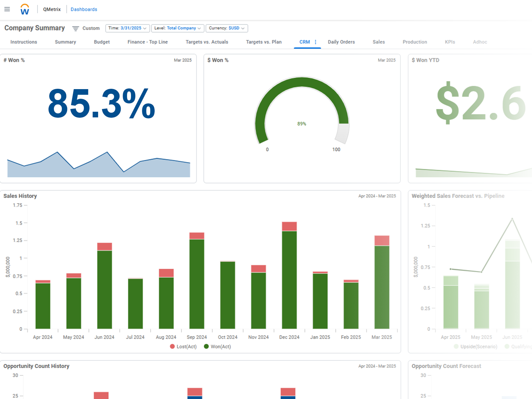Open CRM tab options kebab menu
The image size is (532, 399).
pyautogui.click(x=316, y=42)
